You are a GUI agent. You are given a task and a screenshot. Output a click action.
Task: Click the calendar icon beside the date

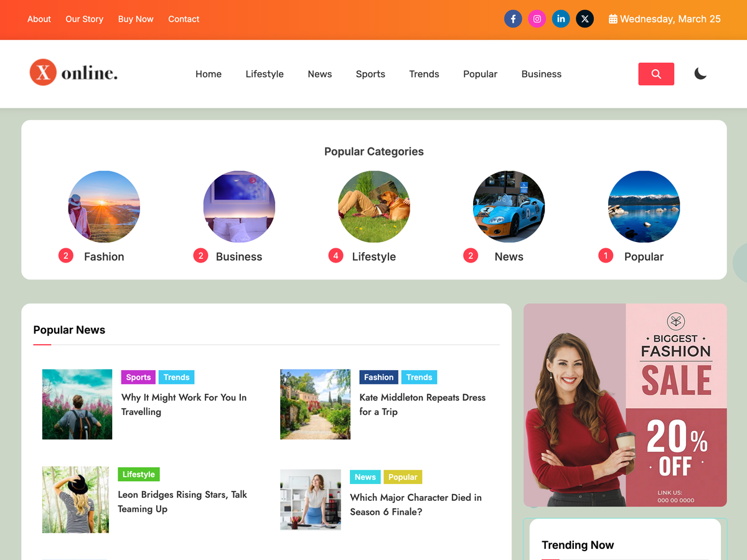tap(613, 19)
